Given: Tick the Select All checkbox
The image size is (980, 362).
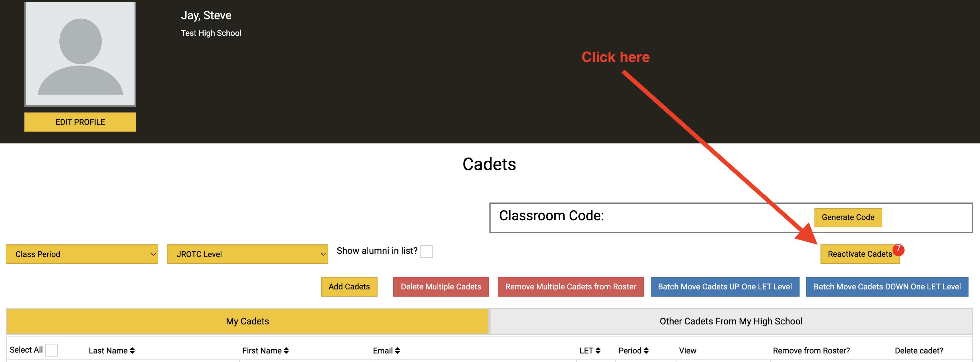Looking at the screenshot, I should pos(51,350).
